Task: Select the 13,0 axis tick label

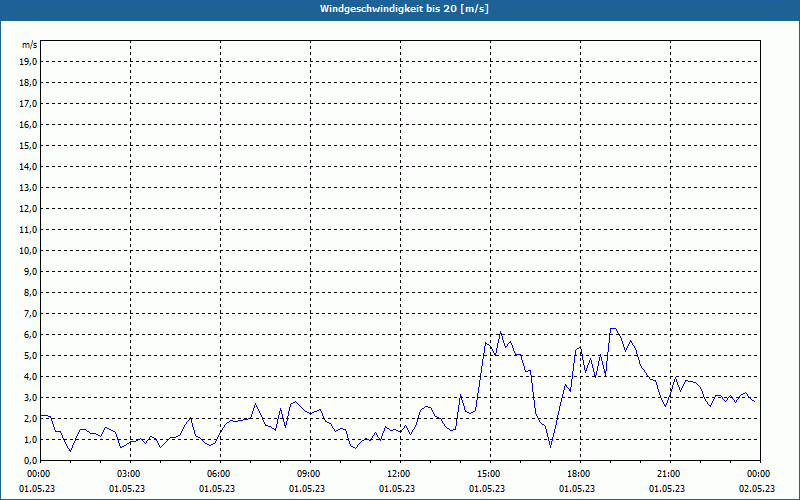Action: [x=28, y=187]
